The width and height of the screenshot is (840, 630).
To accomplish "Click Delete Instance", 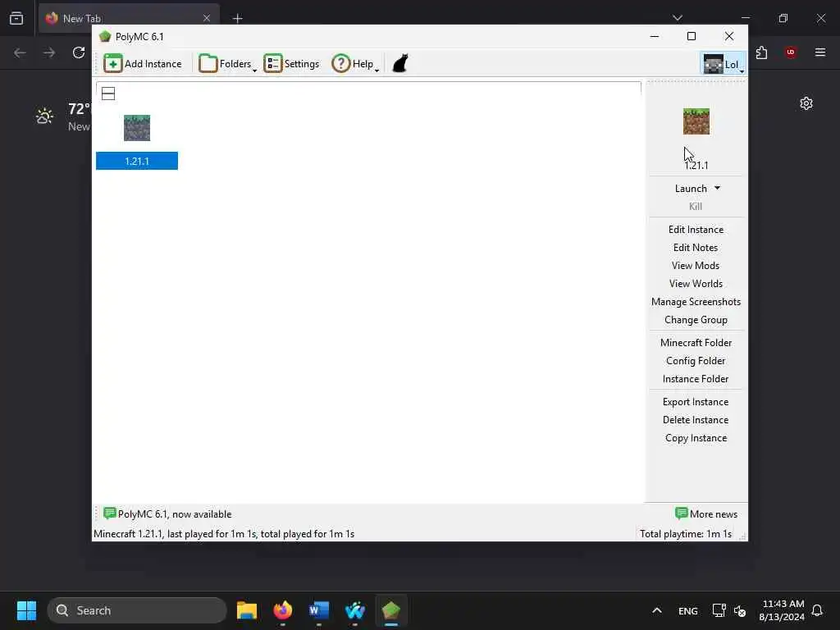I will [696, 420].
